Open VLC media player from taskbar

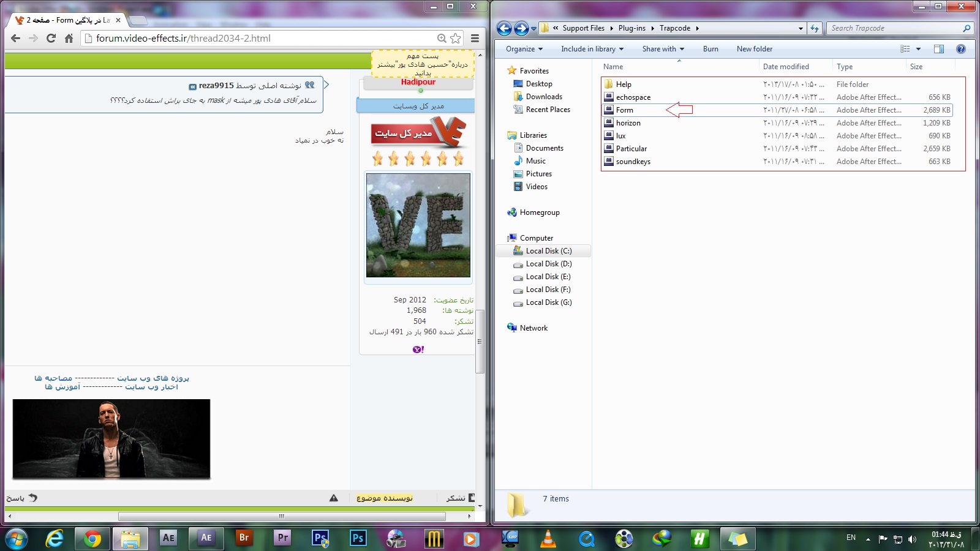coord(548,538)
